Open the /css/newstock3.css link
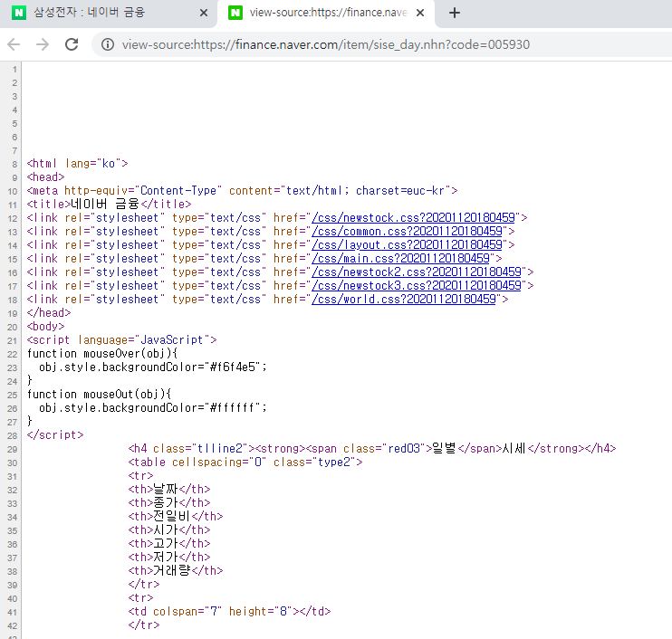The width and height of the screenshot is (672, 639). coord(416,286)
